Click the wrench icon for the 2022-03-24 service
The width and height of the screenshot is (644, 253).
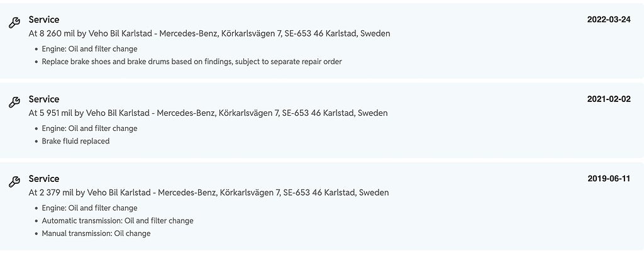point(14,23)
